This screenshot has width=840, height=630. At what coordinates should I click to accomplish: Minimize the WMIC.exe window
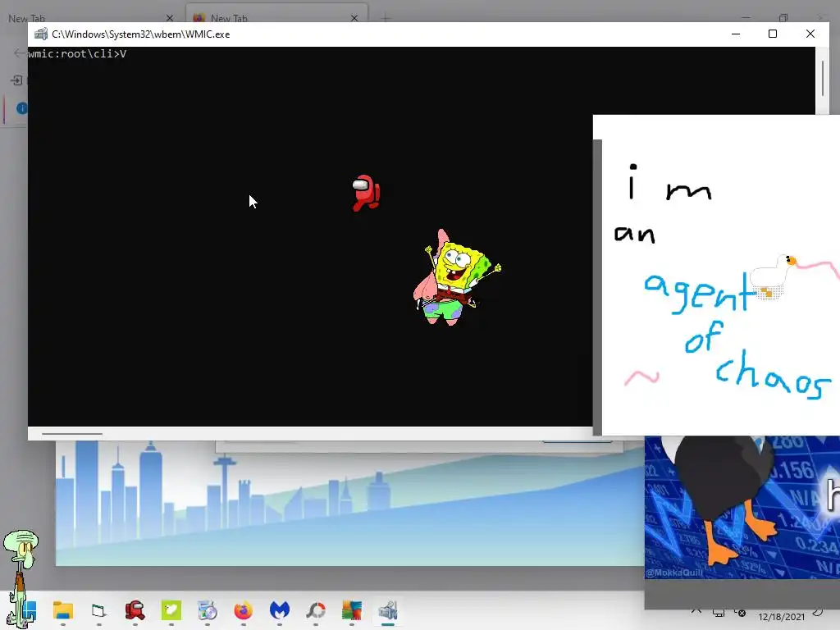pyautogui.click(x=736, y=34)
